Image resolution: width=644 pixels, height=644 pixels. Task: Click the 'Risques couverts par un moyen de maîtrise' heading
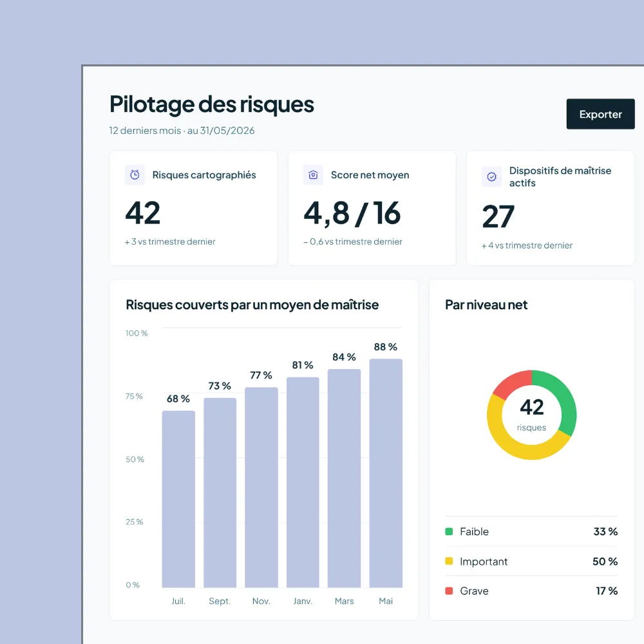(x=252, y=305)
